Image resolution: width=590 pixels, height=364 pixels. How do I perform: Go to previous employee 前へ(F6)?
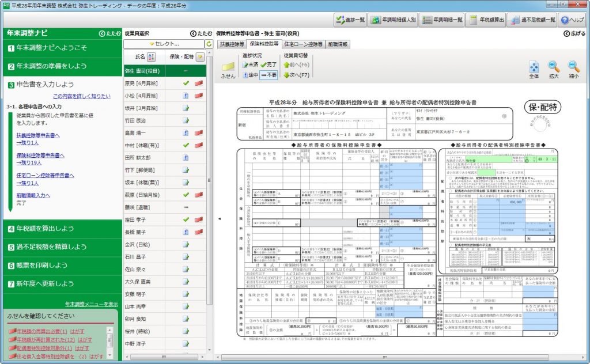[296, 65]
